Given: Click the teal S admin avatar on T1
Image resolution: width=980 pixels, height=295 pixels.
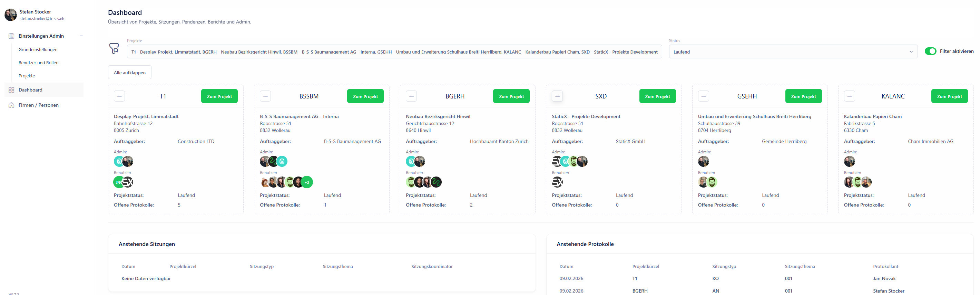Looking at the screenshot, I should coord(118,161).
